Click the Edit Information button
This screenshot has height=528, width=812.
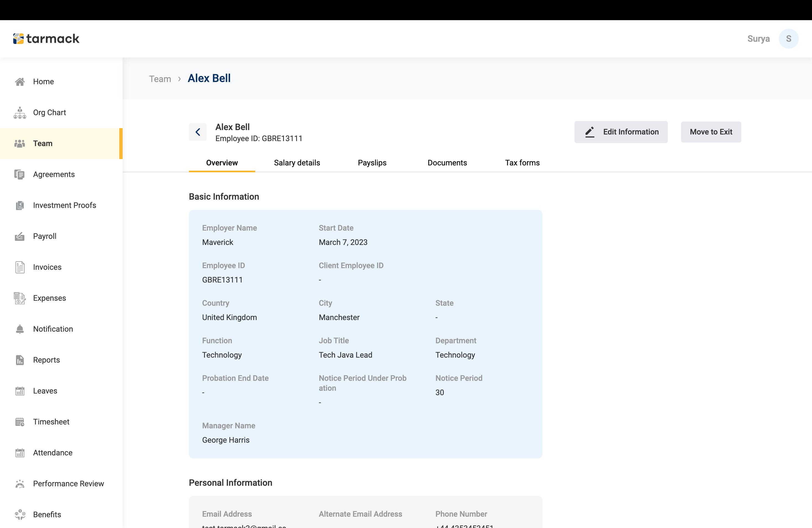[621, 132]
